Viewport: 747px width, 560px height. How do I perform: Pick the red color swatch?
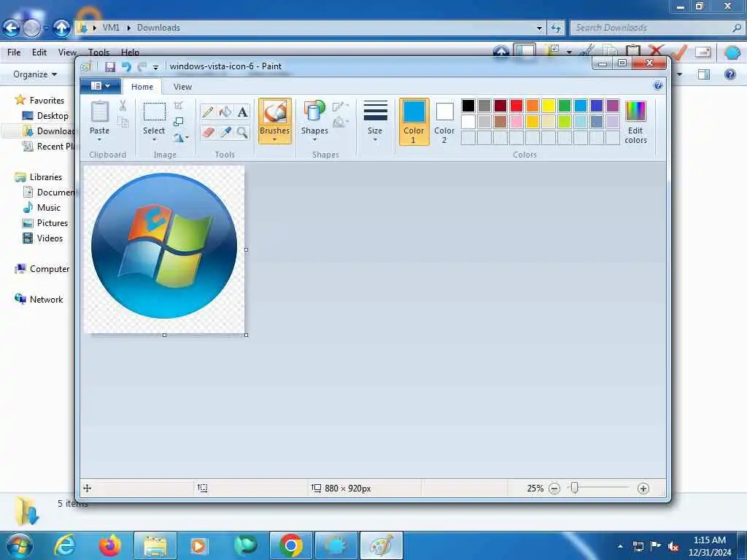coord(516,105)
